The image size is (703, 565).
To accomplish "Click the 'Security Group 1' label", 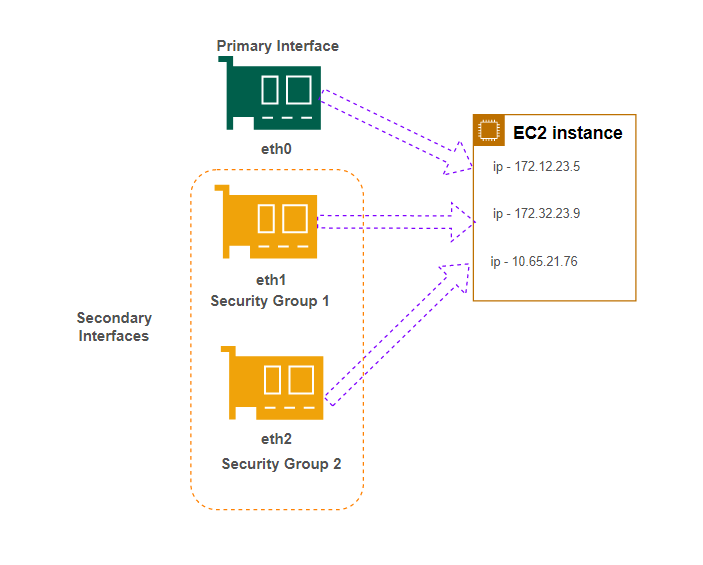I will click(270, 301).
